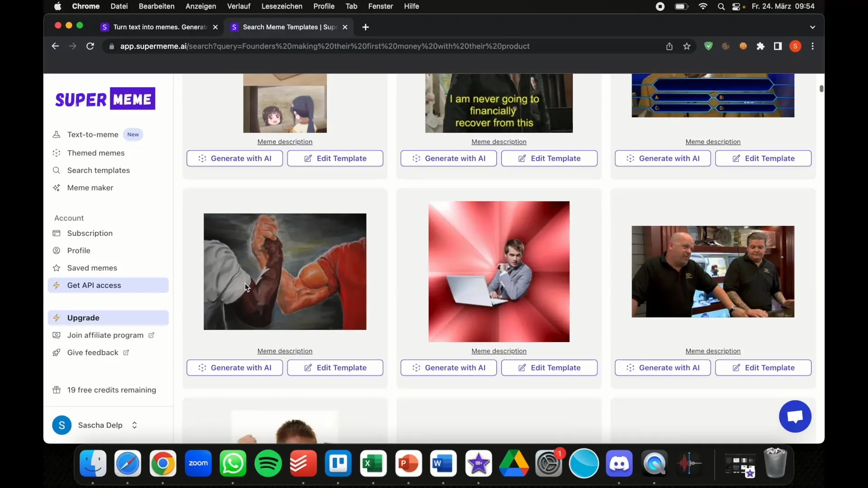Viewport: 868px width, 488px height.
Task: Select the Search Meme Templates browser tab
Action: point(289,27)
